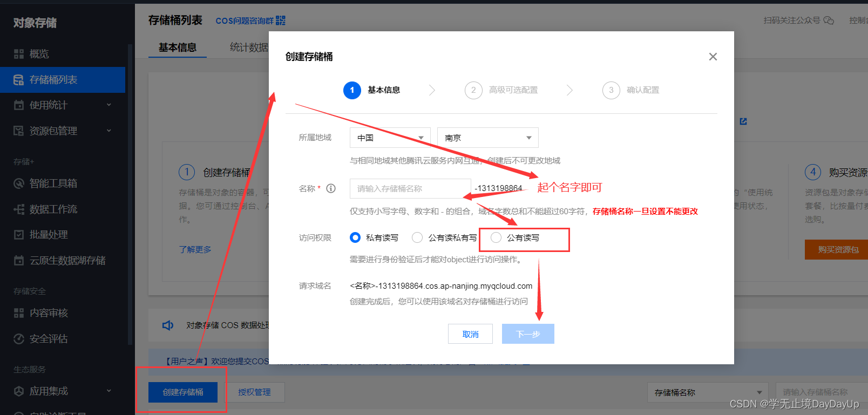Viewport: 868px width, 415px height.
Task: Open the 内容审核 content review icon
Action: [x=19, y=313]
